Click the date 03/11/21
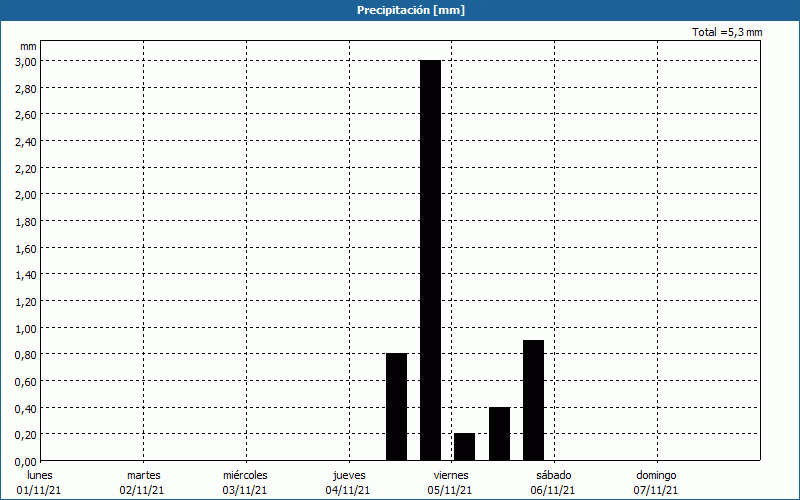This screenshot has width=800, height=500. click(244, 490)
